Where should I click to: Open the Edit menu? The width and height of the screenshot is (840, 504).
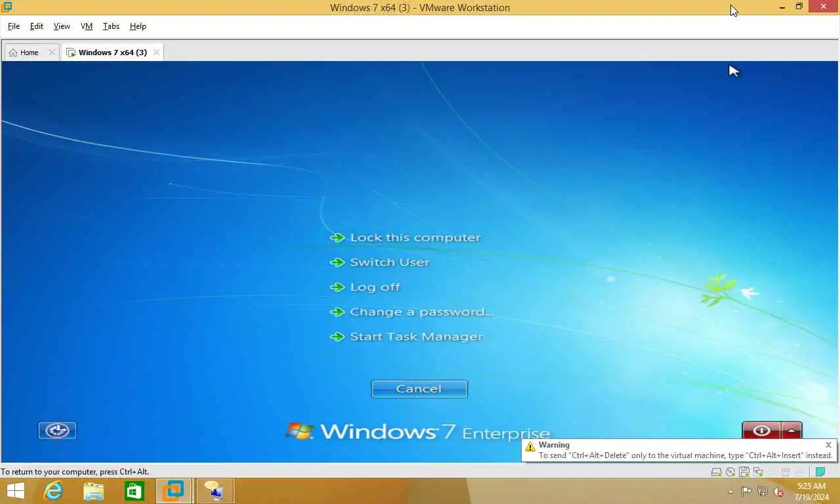pyautogui.click(x=37, y=26)
